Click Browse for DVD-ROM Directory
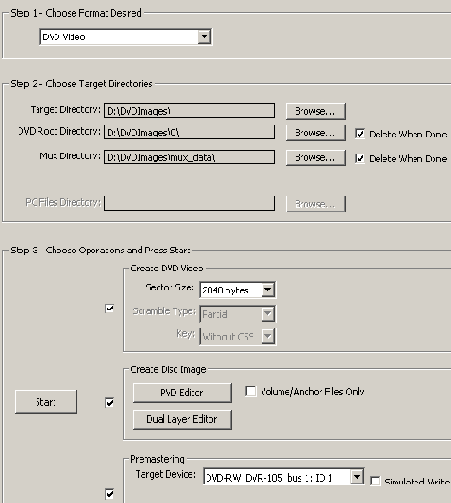This screenshot has height=503, width=451. coord(315,133)
